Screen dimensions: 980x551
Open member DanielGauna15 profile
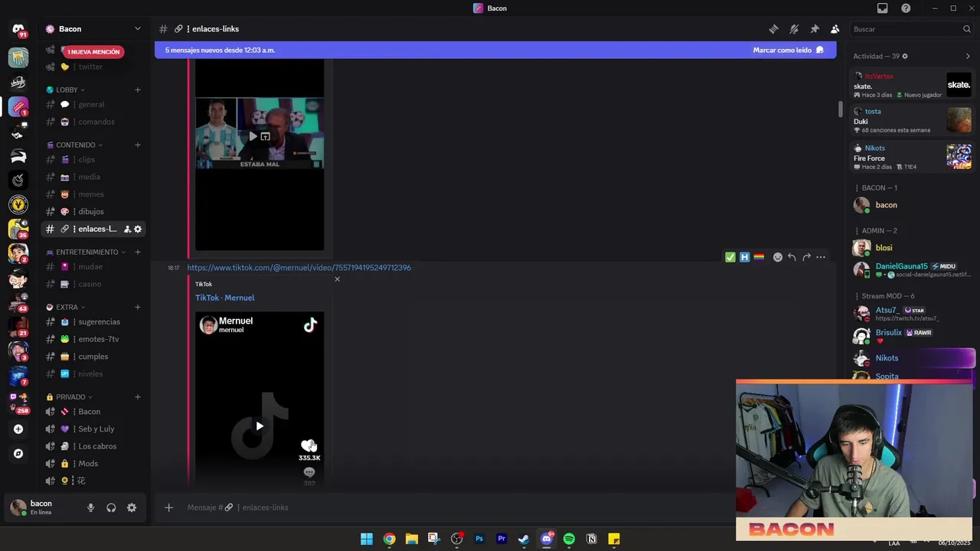tap(912, 269)
